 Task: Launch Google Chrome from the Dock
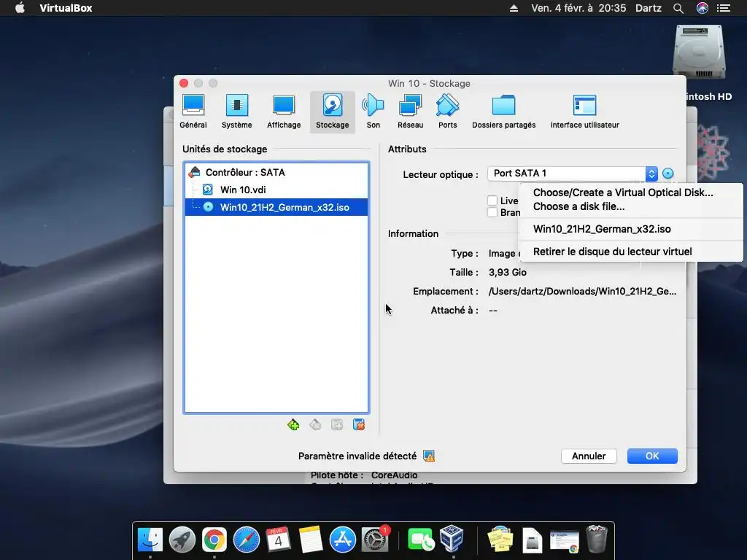tap(214, 540)
